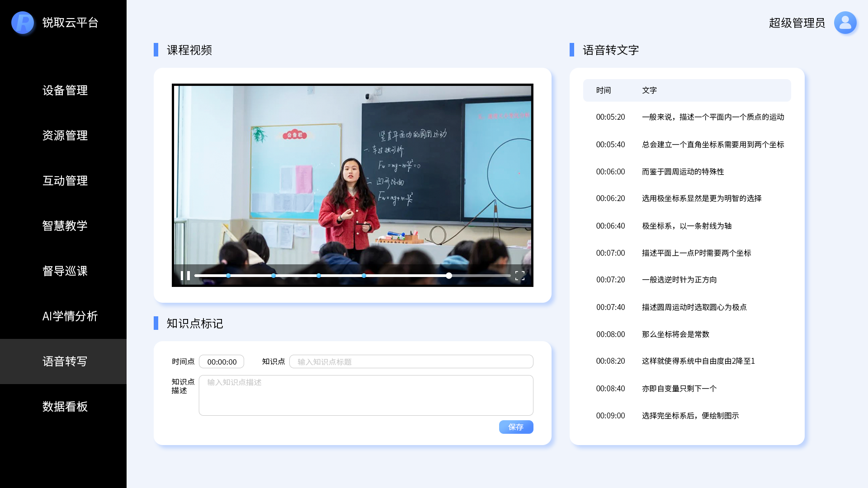Click the 保存 button
868x488 pixels.
tap(516, 427)
